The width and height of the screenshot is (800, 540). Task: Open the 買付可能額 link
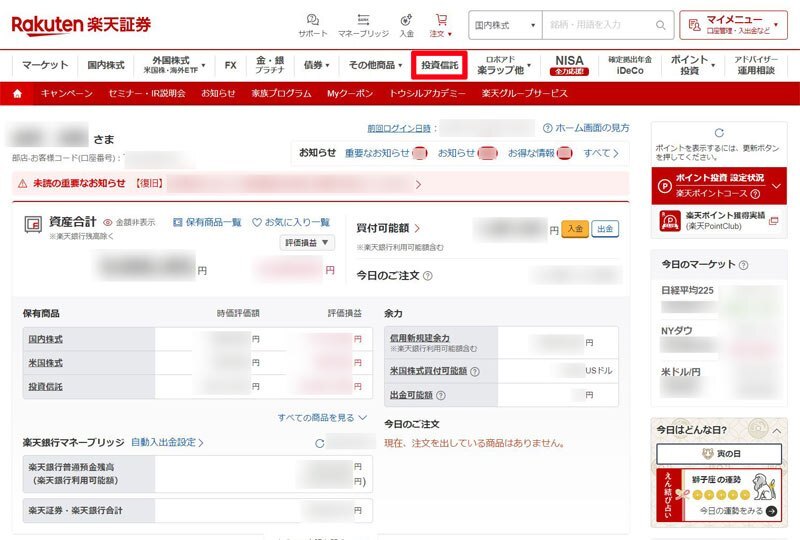click(x=388, y=228)
